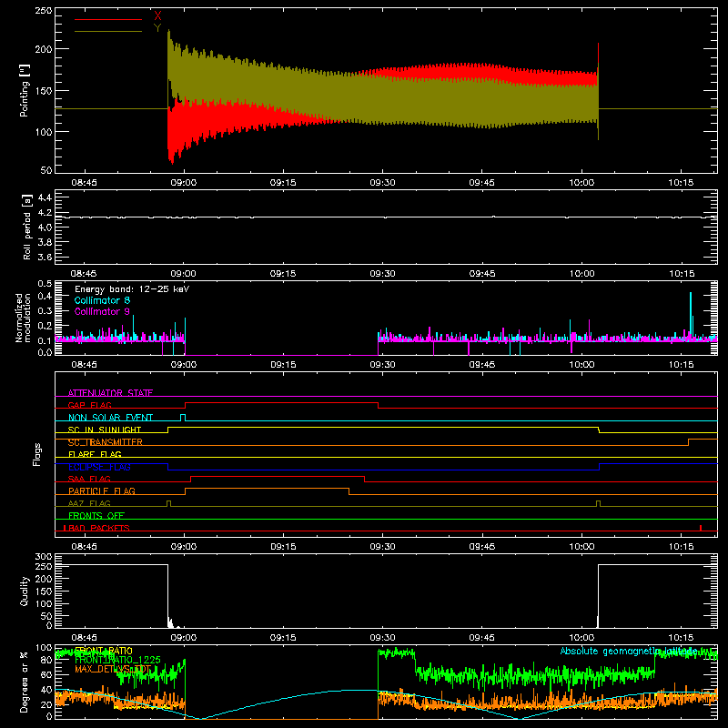Viewport: 728px width, 728px height.
Task: Select the 'X' legend label in pointing plot
Action: [x=157, y=15]
